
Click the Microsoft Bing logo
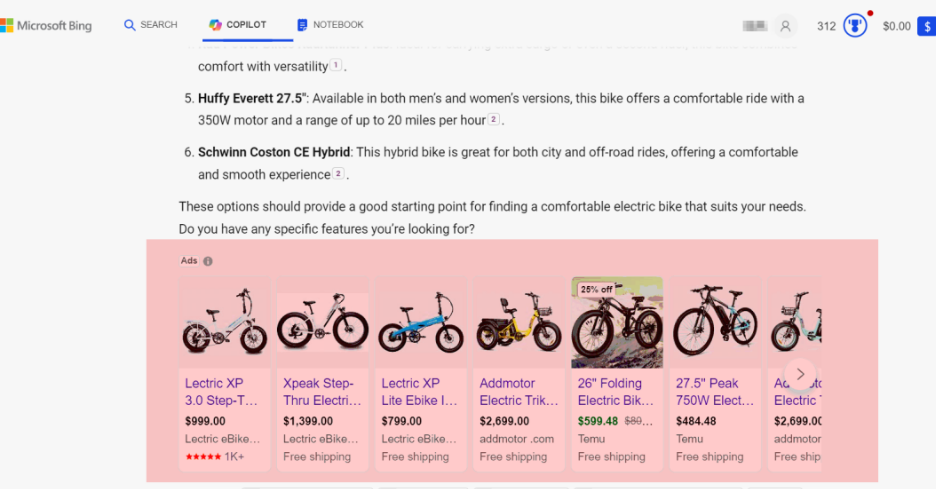pos(46,26)
